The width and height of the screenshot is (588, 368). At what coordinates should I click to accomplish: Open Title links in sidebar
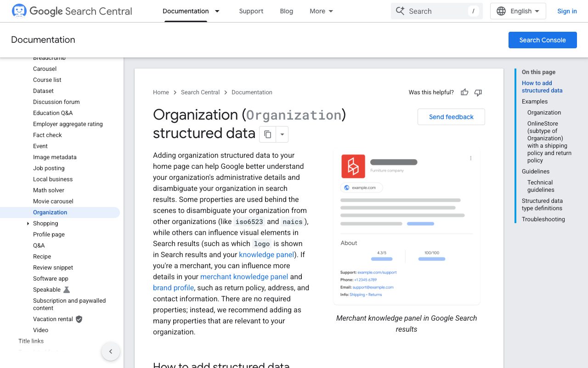31,341
